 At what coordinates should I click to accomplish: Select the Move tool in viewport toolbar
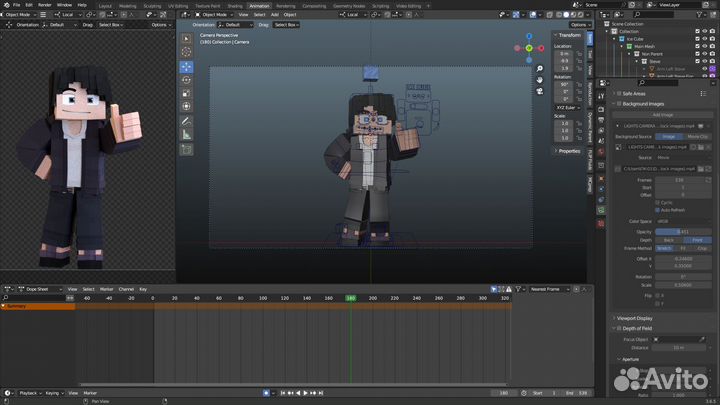186,67
